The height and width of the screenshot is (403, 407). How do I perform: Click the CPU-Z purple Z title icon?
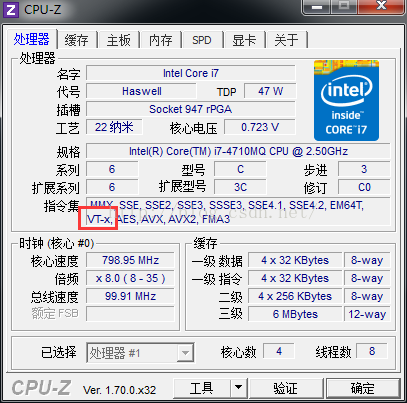tap(11, 9)
